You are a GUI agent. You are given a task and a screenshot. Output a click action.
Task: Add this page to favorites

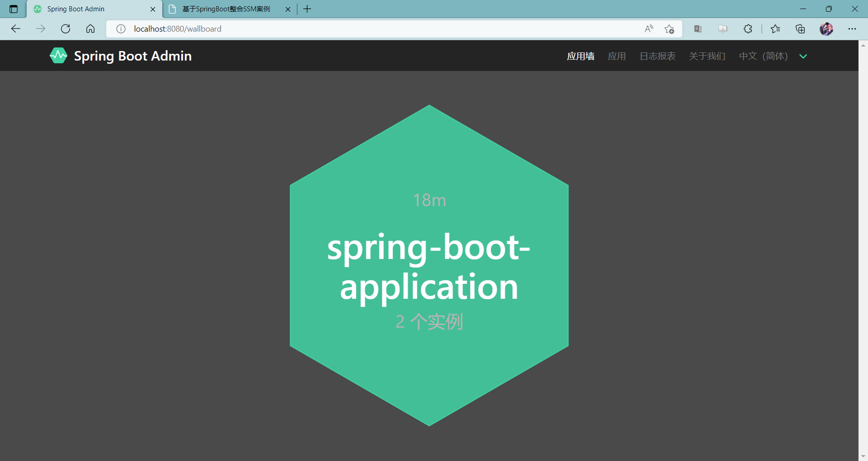coord(669,29)
